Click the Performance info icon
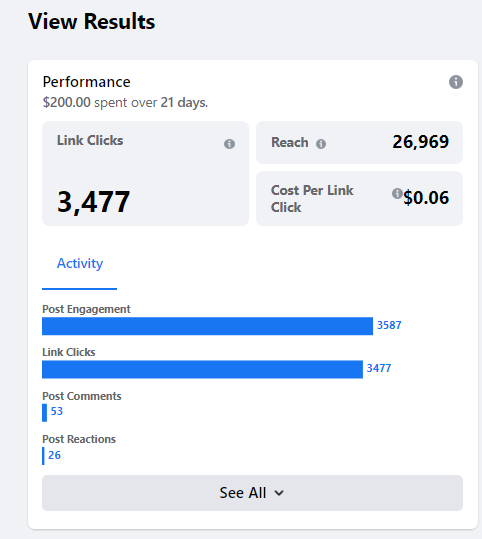 [456, 82]
